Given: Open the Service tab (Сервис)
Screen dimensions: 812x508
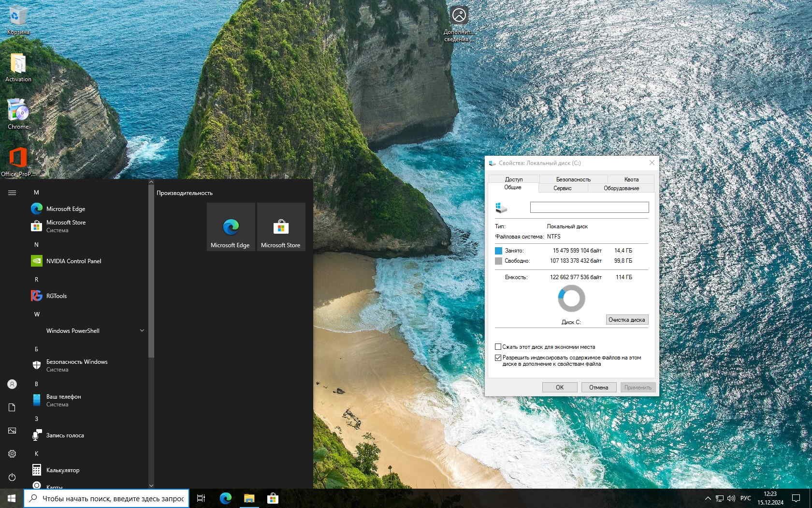Looking at the screenshot, I should [x=562, y=188].
